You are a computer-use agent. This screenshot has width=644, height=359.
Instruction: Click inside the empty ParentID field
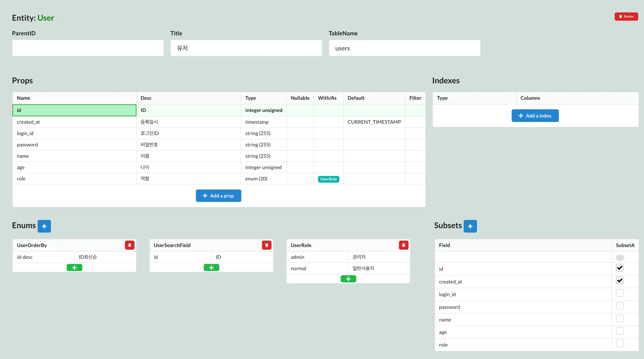tap(88, 48)
